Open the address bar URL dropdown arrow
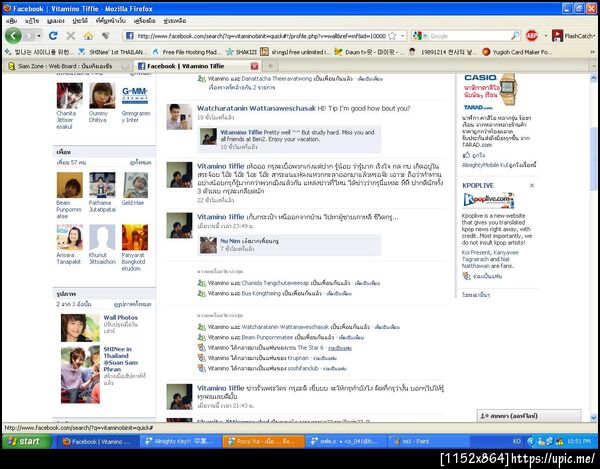600x469 pixels. pos(402,36)
